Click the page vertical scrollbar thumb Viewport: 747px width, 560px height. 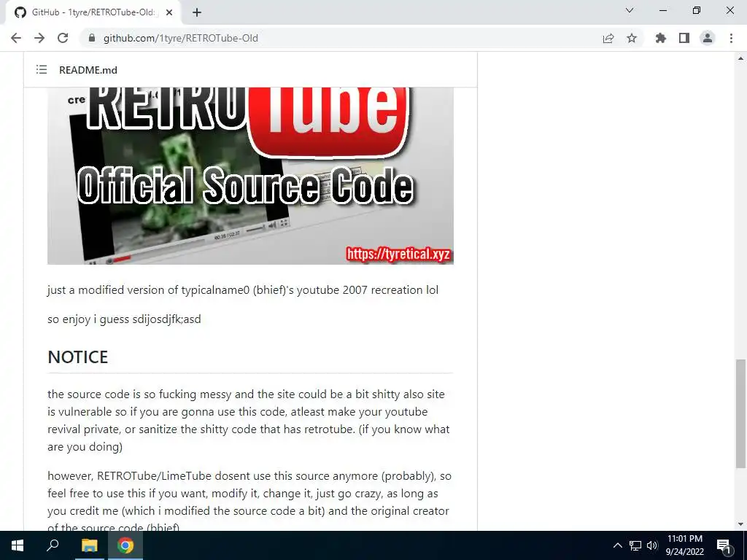[x=740, y=413]
